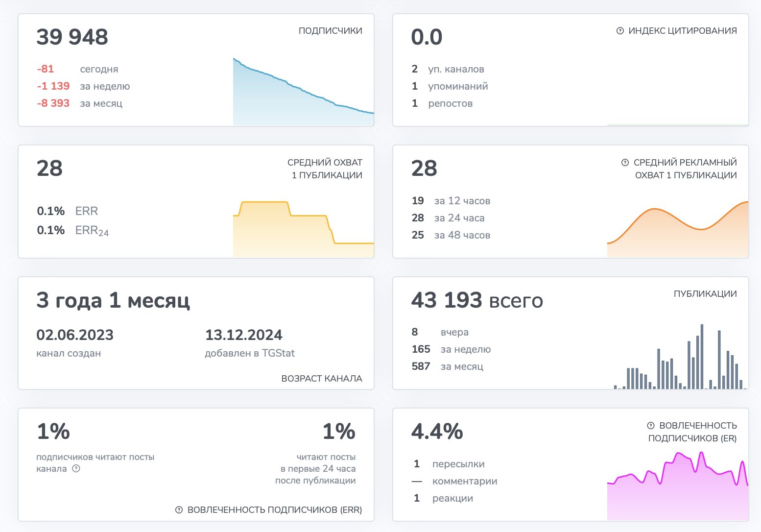Image resolution: width=761 pixels, height=532 pixels.
Task: Click the 'за 12 часов' row
Action: (x=451, y=201)
